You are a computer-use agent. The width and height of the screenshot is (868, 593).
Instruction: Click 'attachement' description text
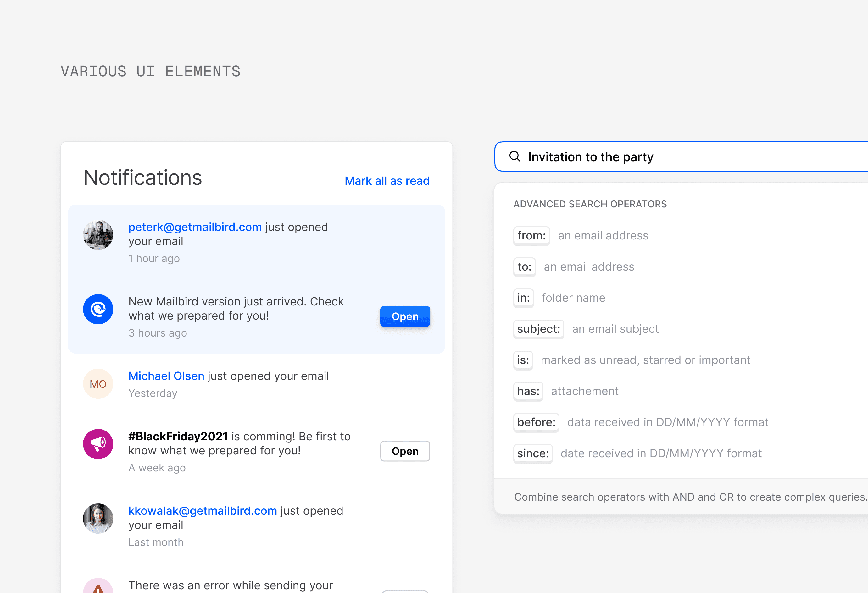click(585, 391)
